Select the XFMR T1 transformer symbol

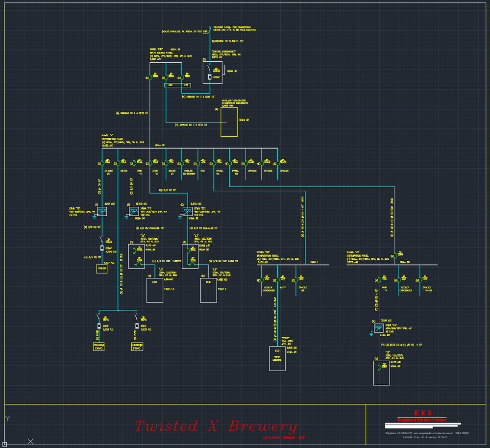point(134,211)
